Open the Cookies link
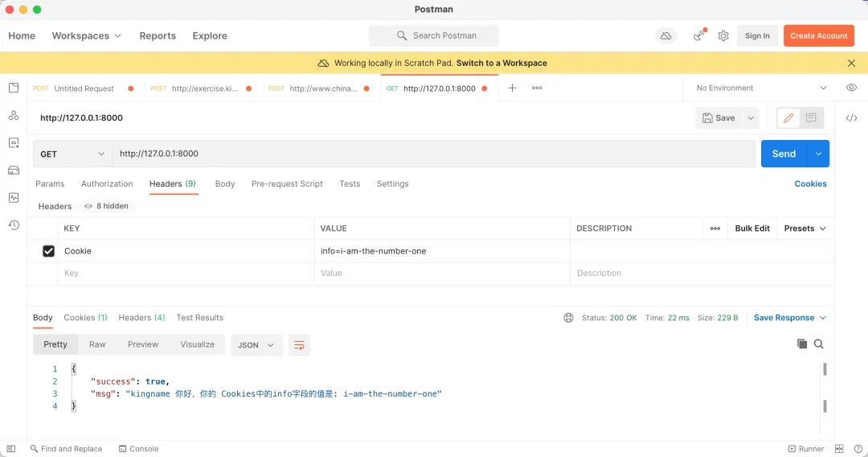 [x=810, y=184]
